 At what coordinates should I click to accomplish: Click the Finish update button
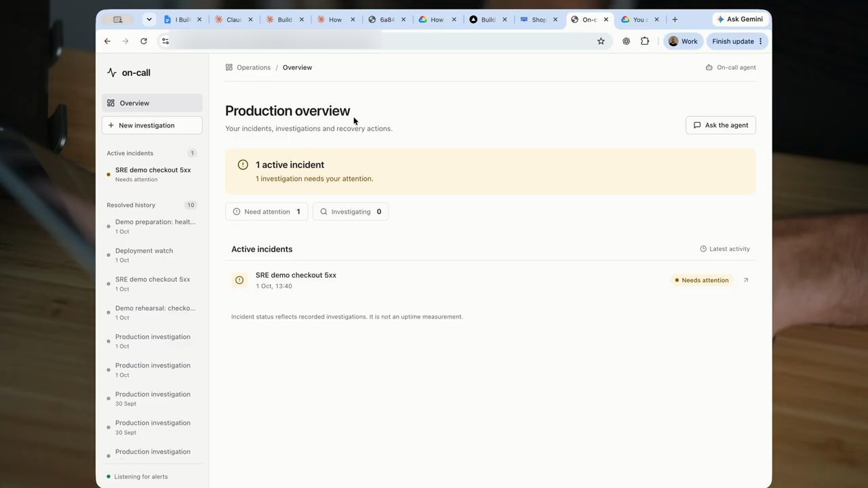(736, 41)
